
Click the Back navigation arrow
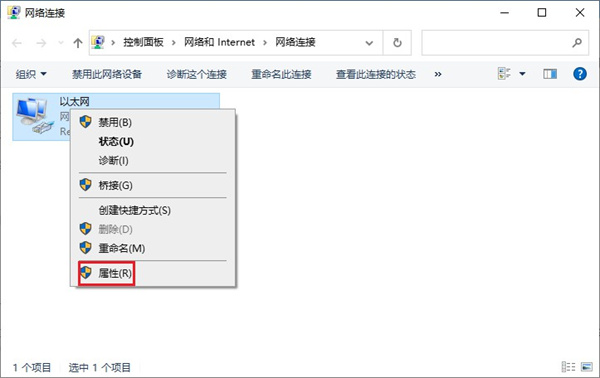point(17,43)
